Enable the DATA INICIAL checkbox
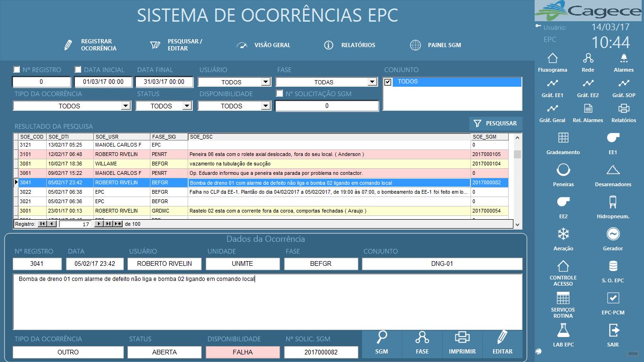The image size is (644, 362). pyautogui.click(x=78, y=70)
